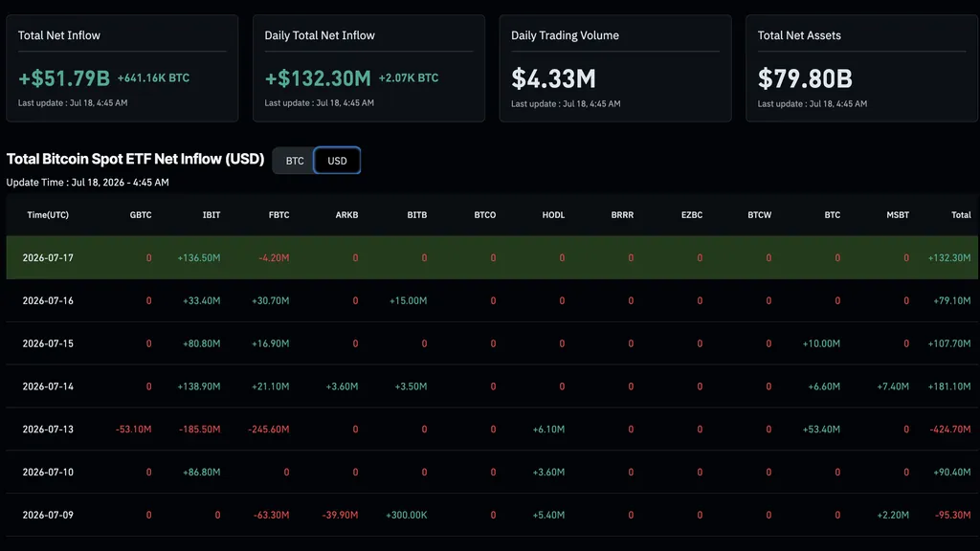The width and height of the screenshot is (980, 551).
Task: Open the Daily Total Net Inflow card
Action: [x=368, y=68]
